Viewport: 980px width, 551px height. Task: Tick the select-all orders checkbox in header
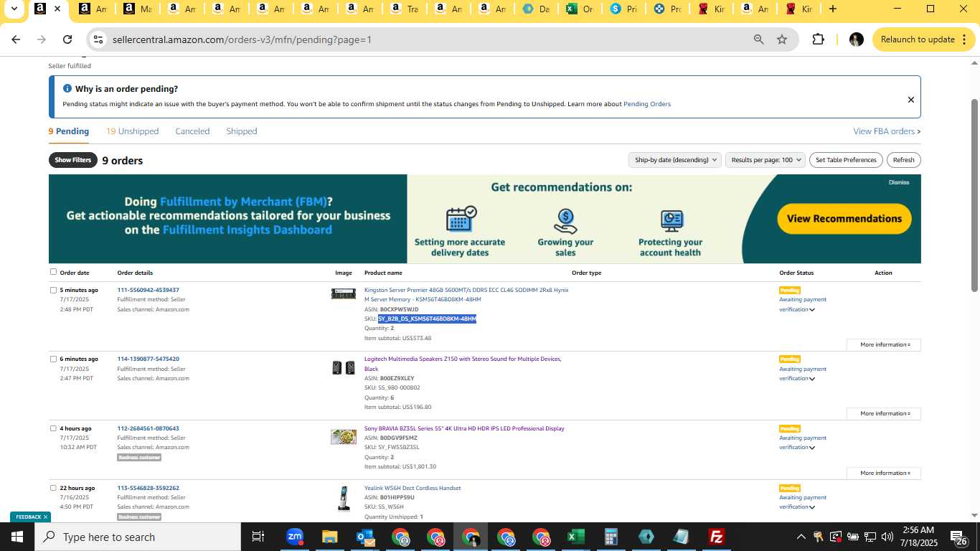[53, 272]
